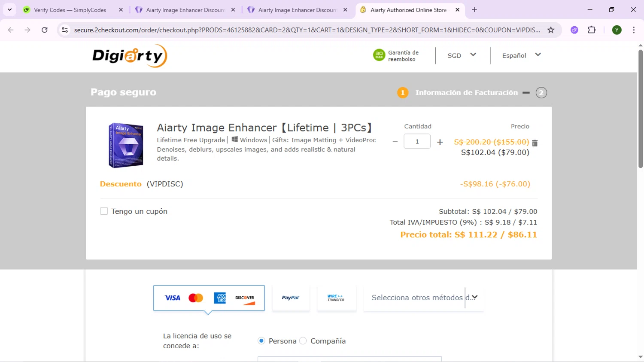Remove product with the trash icon
This screenshot has height=362, width=644.
(535, 143)
